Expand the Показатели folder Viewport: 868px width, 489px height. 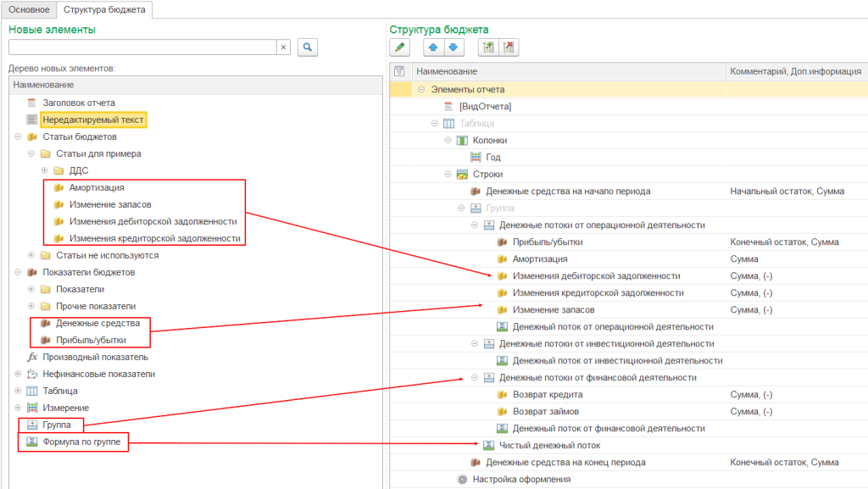(x=31, y=289)
